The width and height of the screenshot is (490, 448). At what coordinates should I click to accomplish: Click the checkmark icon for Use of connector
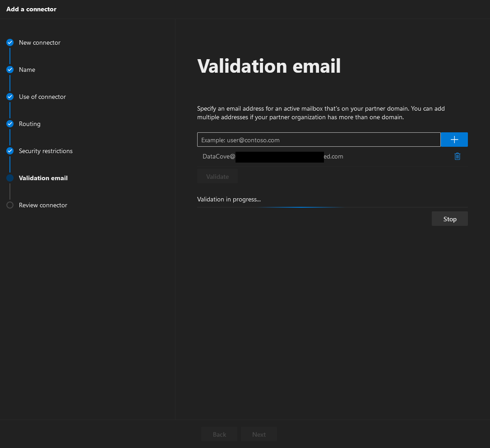tap(10, 97)
